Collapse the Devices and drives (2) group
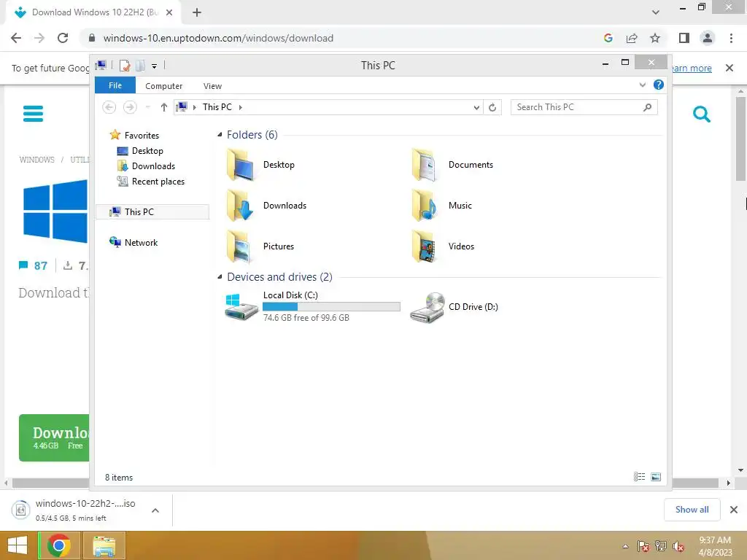Viewport: 747px width, 560px height. [x=220, y=276]
